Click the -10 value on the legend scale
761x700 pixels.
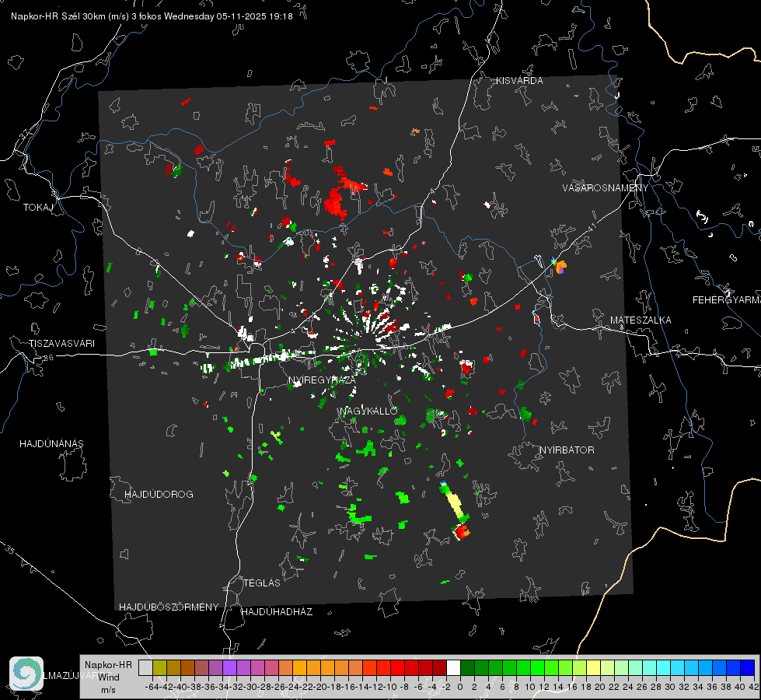(x=391, y=687)
